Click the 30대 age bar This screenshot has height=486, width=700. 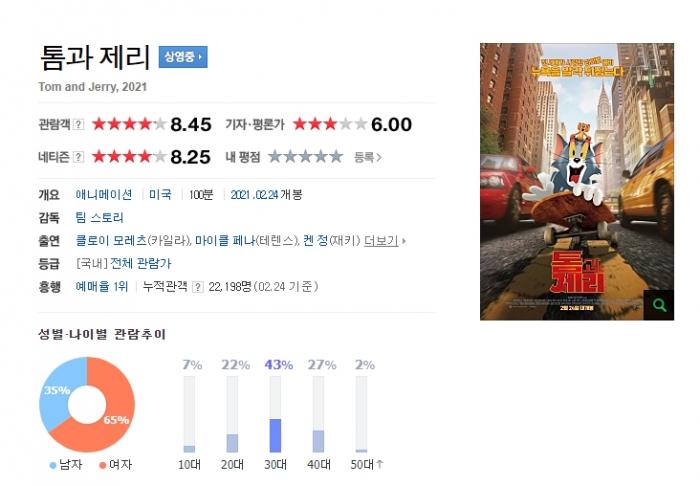coord(275,414)
